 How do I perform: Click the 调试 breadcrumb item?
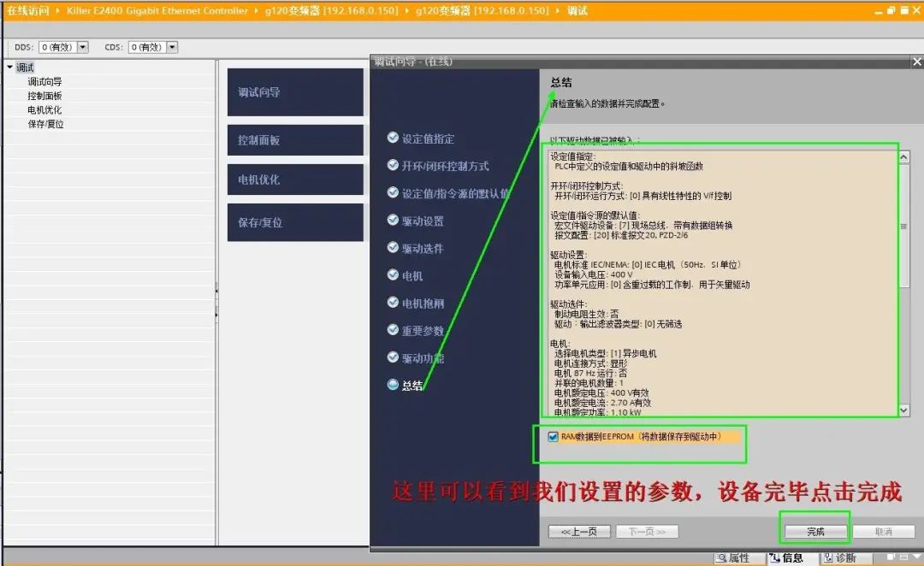point(577,10)
